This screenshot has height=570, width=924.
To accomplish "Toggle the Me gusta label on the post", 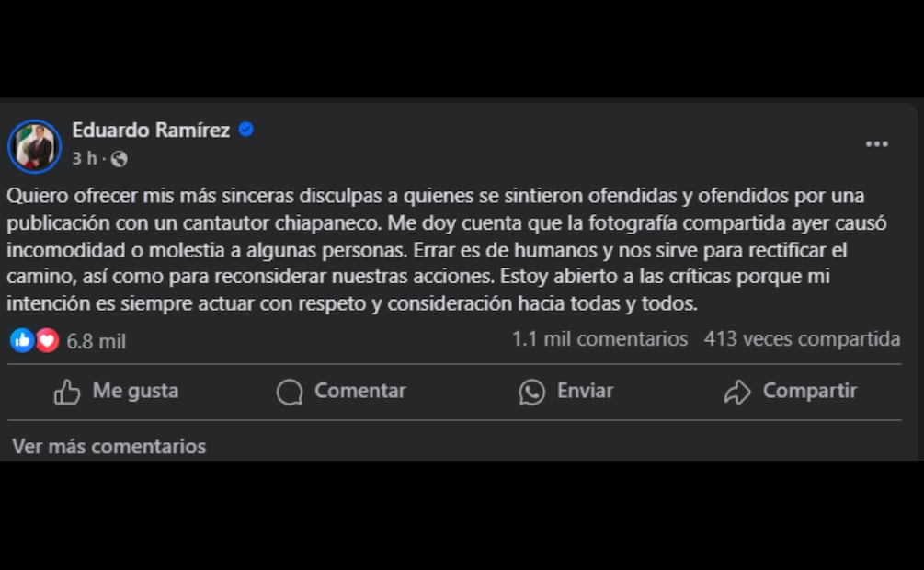I will pyautogui.click(x=135, y=391).
